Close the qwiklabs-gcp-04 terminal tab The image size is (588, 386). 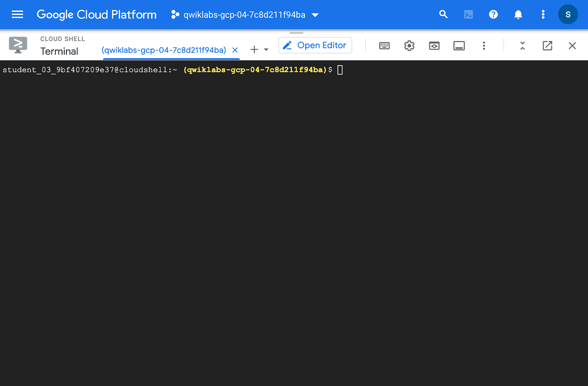click(x=235, y=50)
